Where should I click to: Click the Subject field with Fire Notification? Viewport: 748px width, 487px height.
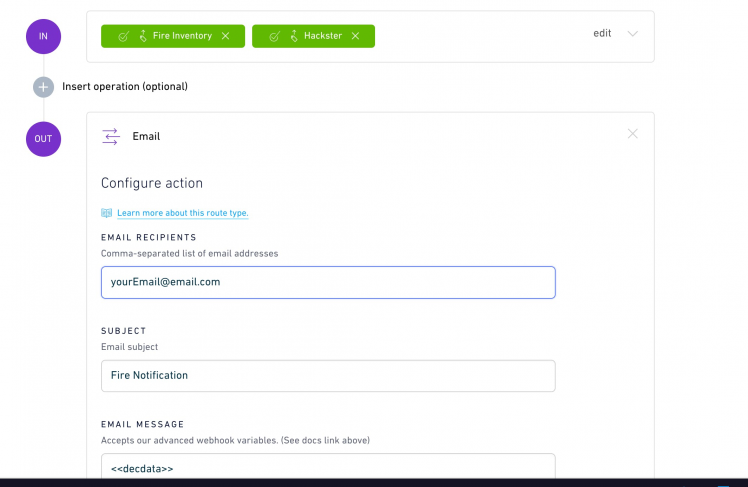tap(328, 376)
